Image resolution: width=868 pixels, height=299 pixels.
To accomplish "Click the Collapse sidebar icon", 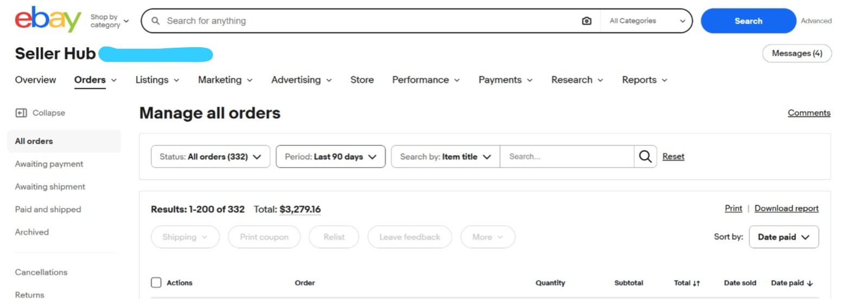I will tap(21, 113).
